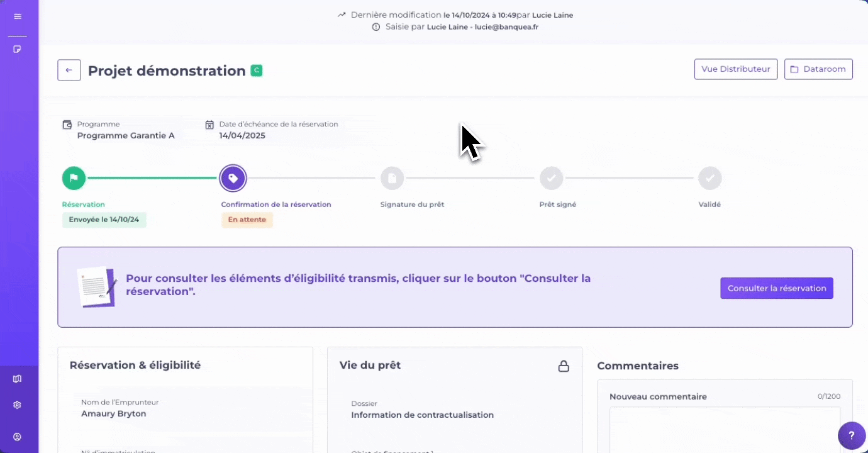Click Consulter la réservation button
This screenshot has width=868, height=453.
coord(777,288)
